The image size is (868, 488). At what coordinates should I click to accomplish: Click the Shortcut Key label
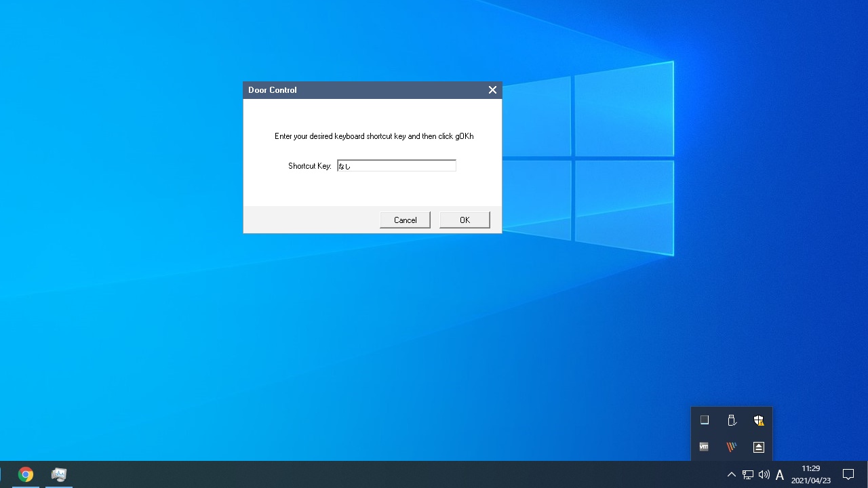[310, 166]
